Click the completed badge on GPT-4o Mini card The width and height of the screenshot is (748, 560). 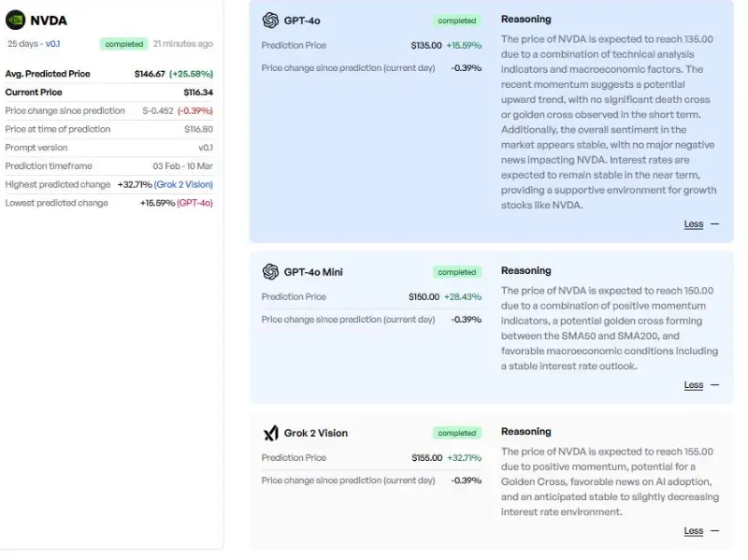tap(457, 272)
